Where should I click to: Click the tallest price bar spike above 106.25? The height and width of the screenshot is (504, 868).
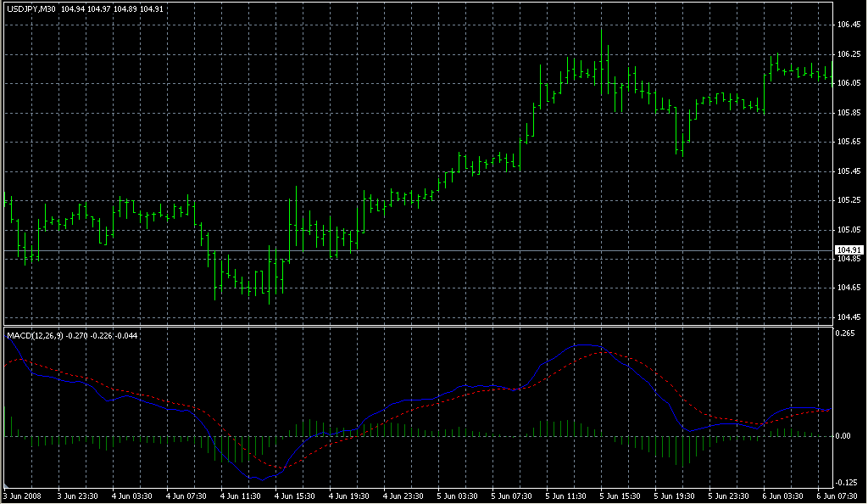pos(603,34)
